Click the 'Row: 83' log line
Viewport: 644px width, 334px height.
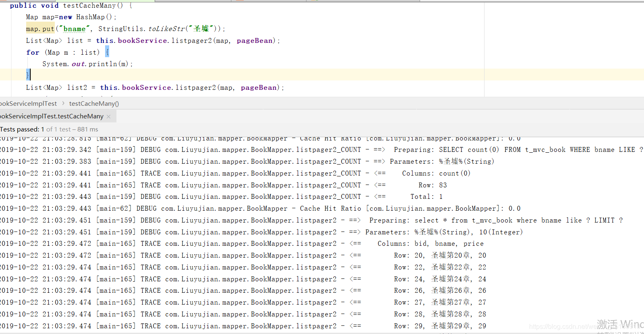tap(224, 185)
